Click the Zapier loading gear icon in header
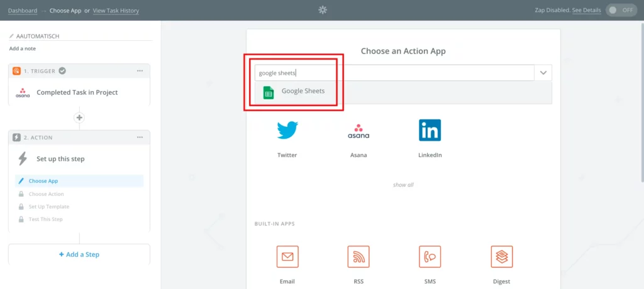The height and width of the screenshot is (289, 644). (x=323, y=10)
